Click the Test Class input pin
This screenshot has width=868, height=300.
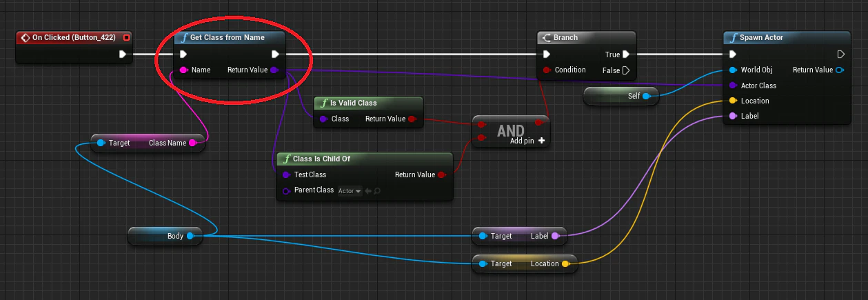coord(286,174)
